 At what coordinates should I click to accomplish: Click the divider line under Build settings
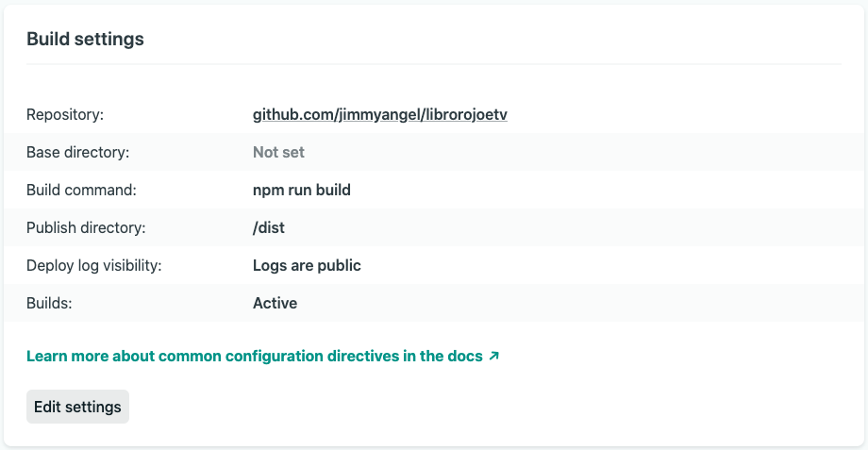coord(434,64)
